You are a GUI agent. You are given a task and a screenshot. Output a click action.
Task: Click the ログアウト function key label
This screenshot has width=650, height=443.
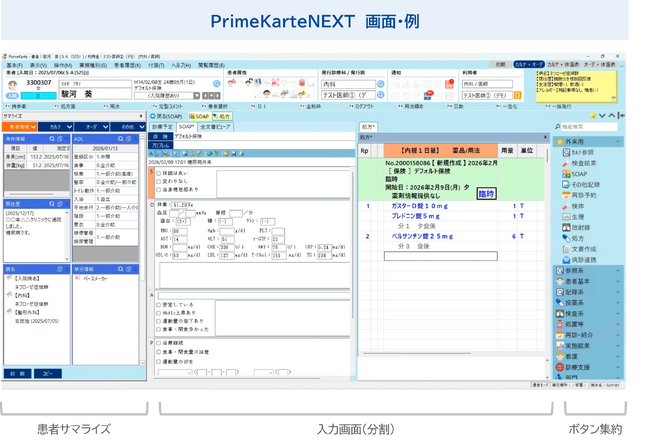362,107
